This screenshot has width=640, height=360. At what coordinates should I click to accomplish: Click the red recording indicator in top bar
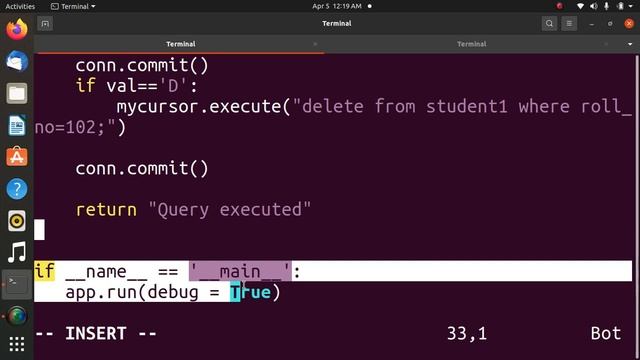(560, 6)
